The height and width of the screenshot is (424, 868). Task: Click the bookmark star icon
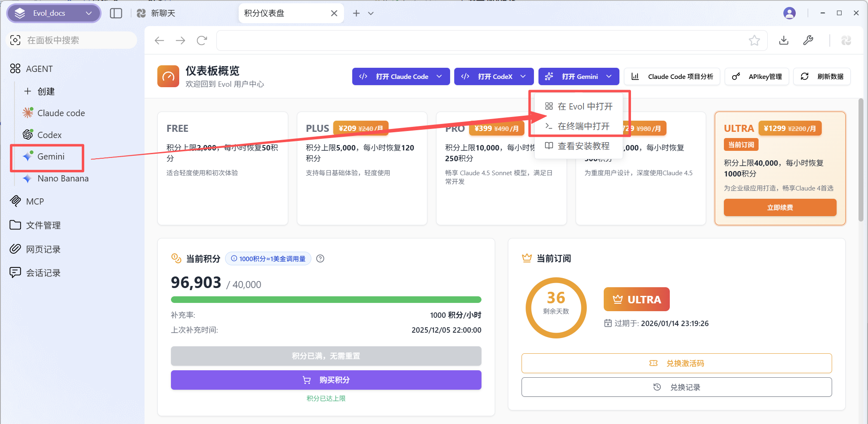pyautogui.click(x=754, y=40)
